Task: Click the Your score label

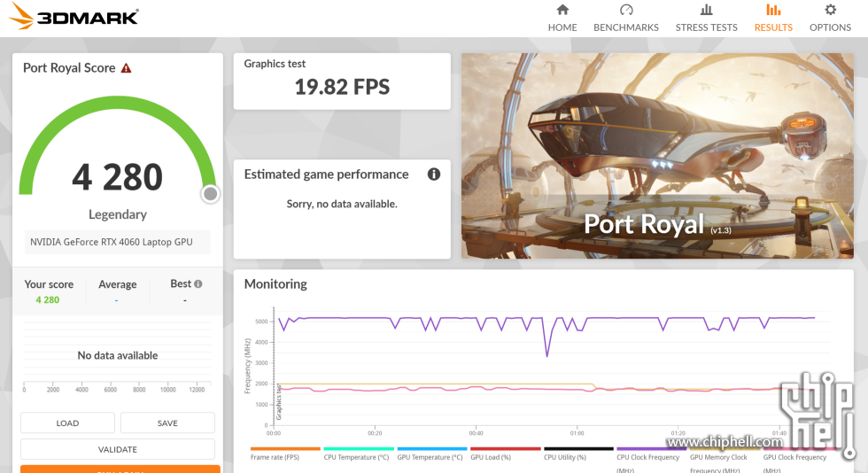Action: [x=49, y=284]
